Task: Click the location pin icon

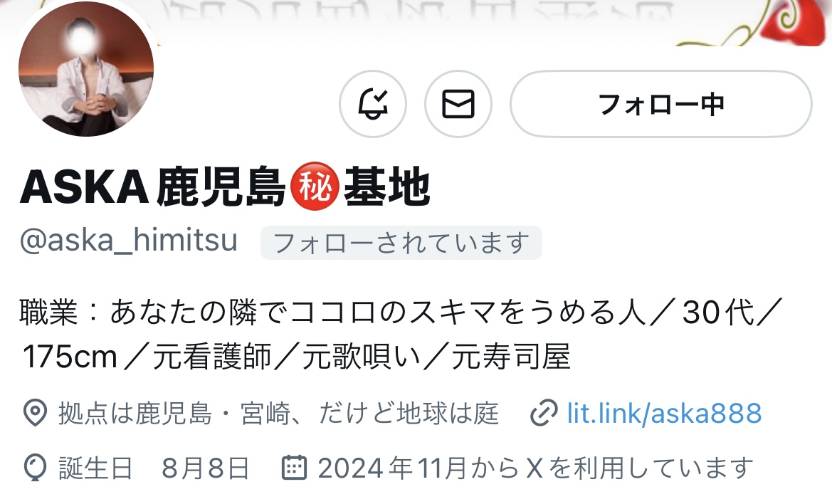Action: 35,414
